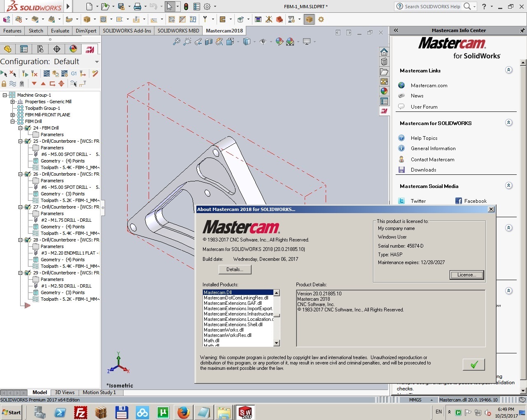
Task: Toggle locking on selected operations padlock
Action: (x=4, y=84)
